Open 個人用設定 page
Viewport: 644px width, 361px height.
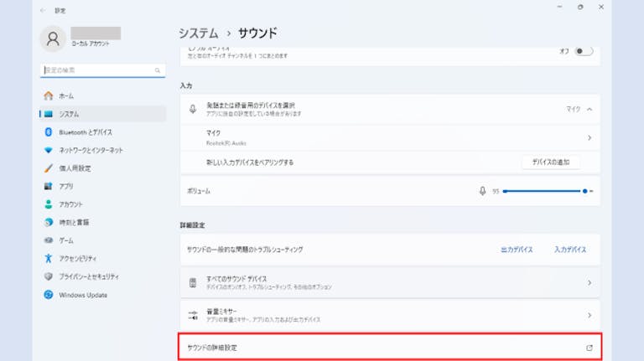102,168
